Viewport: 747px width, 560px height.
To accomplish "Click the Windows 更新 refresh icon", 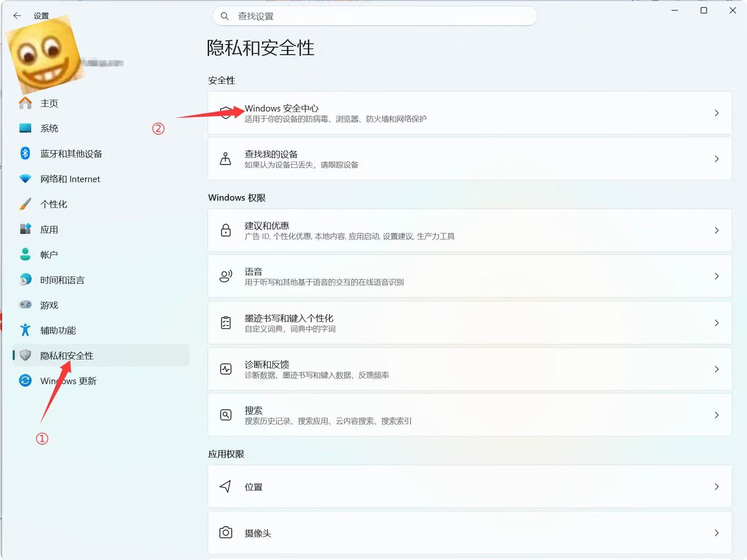I will point(25,380).
